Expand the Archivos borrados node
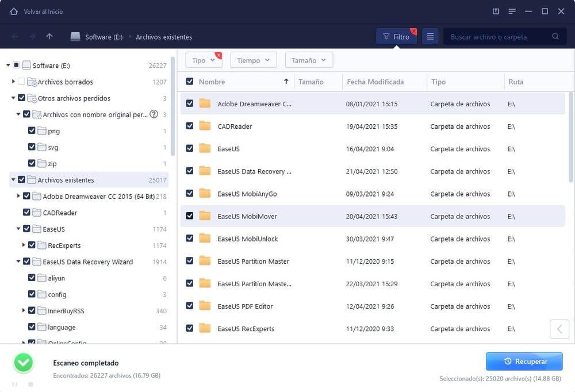575x392 pixels. tap(13, 82)
